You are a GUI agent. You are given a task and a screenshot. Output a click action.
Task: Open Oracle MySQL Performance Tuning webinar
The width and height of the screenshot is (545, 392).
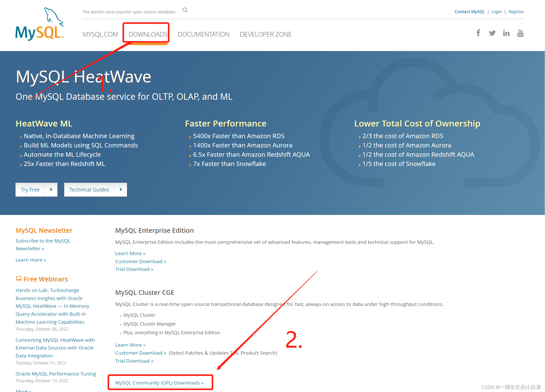[x=56, y=374]
